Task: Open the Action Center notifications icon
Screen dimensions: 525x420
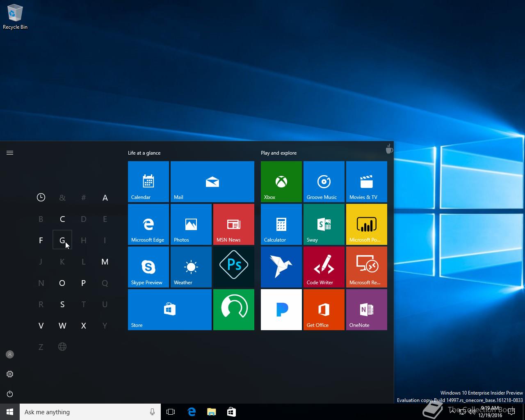Action: (511, 412)
